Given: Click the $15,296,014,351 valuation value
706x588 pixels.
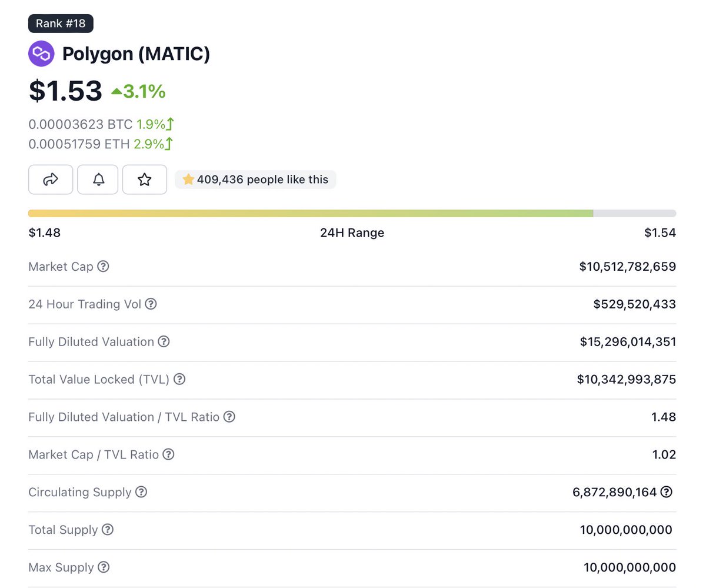Looking at the screenshot, I should tap(628, 342).
